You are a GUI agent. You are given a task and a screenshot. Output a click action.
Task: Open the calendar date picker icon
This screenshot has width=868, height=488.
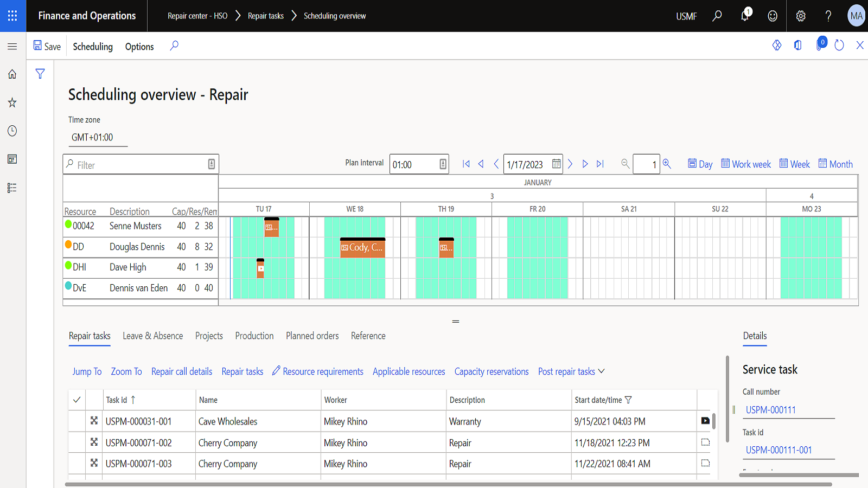[x=556, y=164]
